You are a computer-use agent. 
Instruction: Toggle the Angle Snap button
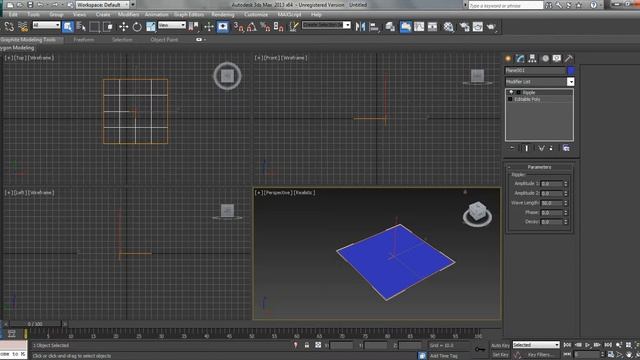coord(252,27)
